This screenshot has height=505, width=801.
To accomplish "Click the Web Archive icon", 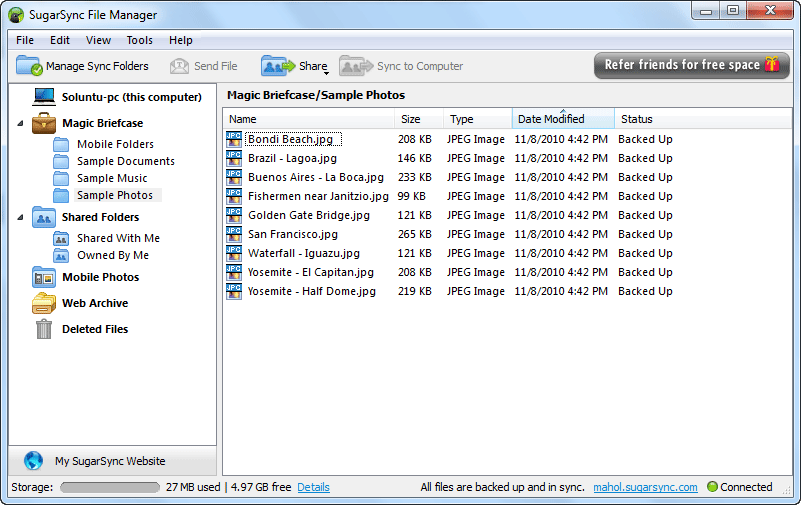I will (44, 303).
